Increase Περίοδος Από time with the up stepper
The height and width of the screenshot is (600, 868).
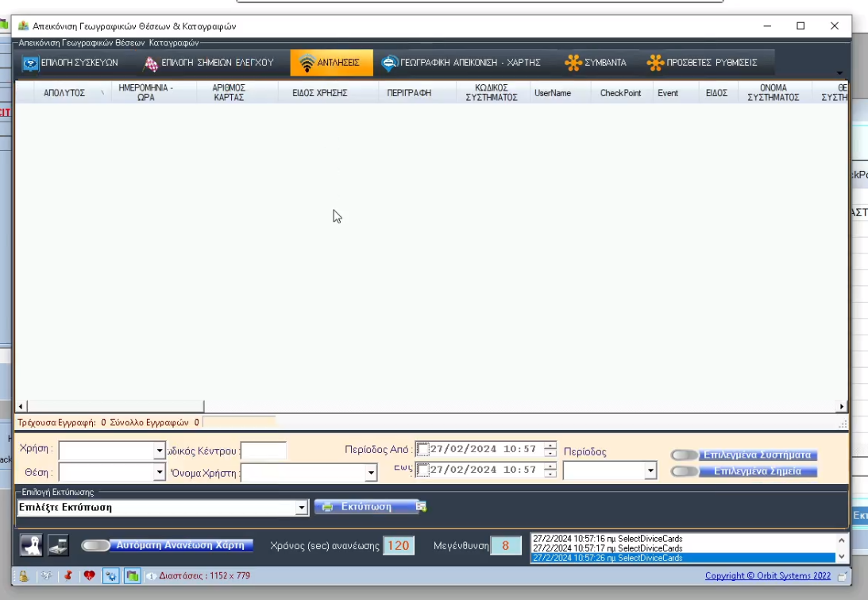tap(550, 447)
